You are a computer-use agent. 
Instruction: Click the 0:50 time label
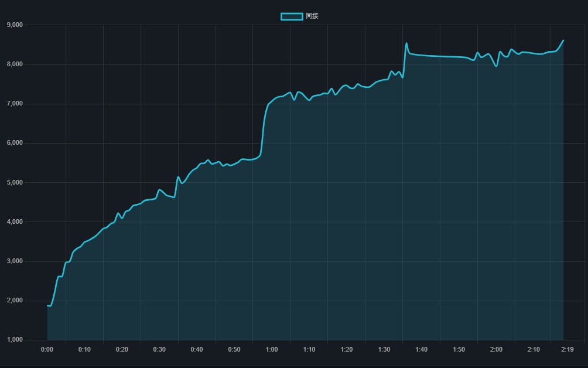[234, 350]
